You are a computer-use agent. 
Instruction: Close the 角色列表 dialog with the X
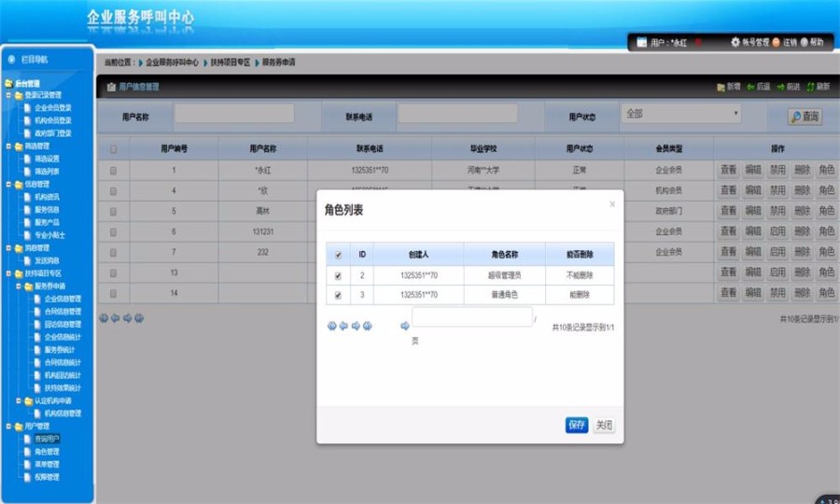[612, 204]
